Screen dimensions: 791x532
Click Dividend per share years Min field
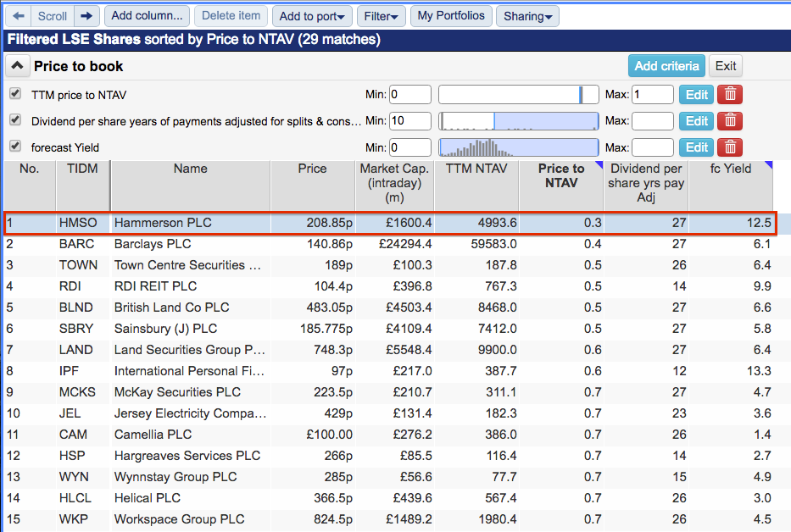[410, 121]
